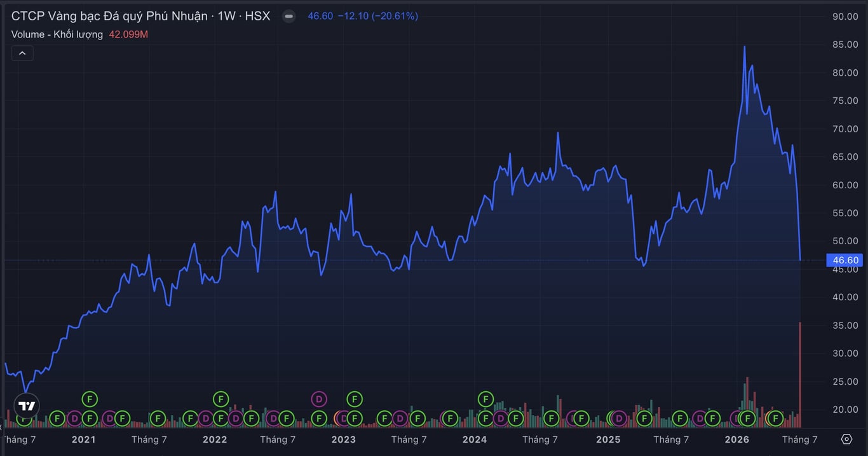
Task: Click the TradingView logo icon
Action: [27, 406]
